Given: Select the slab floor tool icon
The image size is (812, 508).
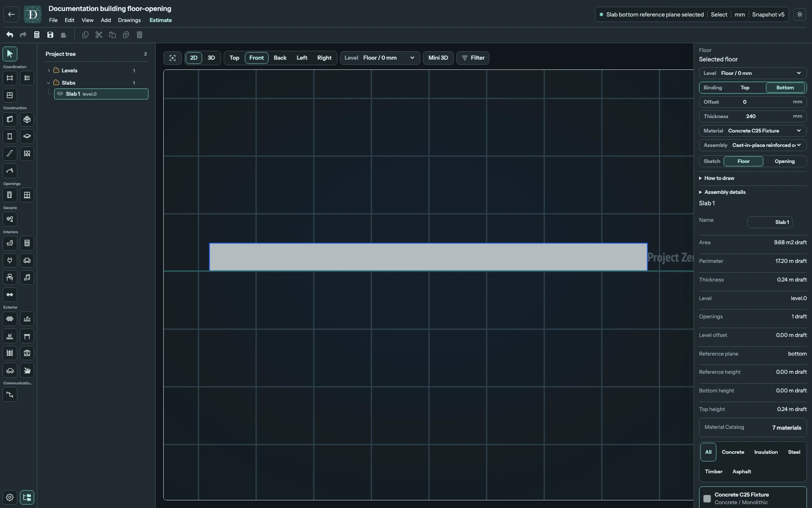Looking at the screenshot, I should (x=27, y=136).
